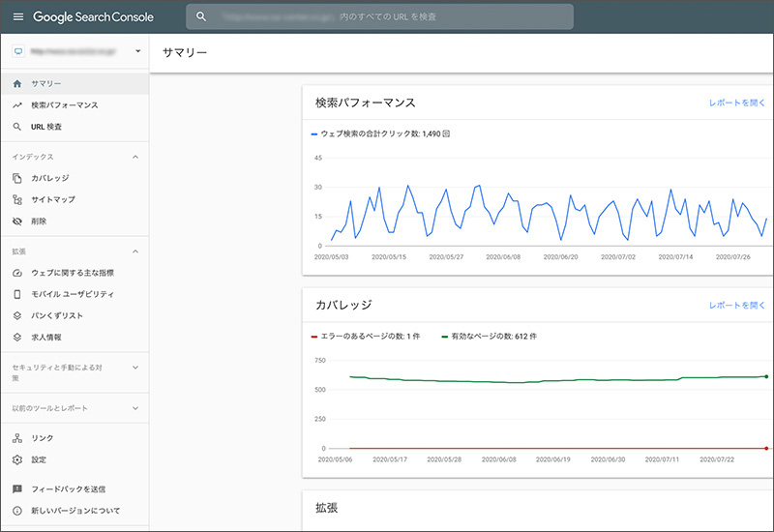Open the hamburger main menu
Screen dimensions: 774x532
pos(17,16)
